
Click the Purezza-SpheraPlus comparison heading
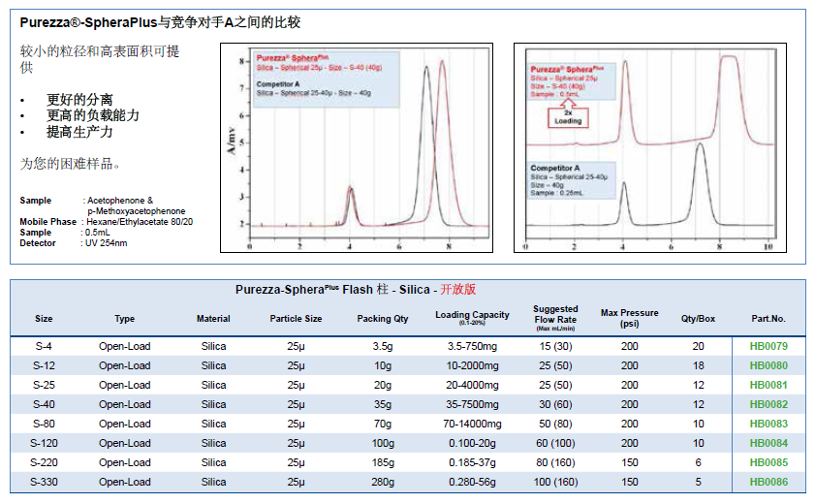pos(160,22)
